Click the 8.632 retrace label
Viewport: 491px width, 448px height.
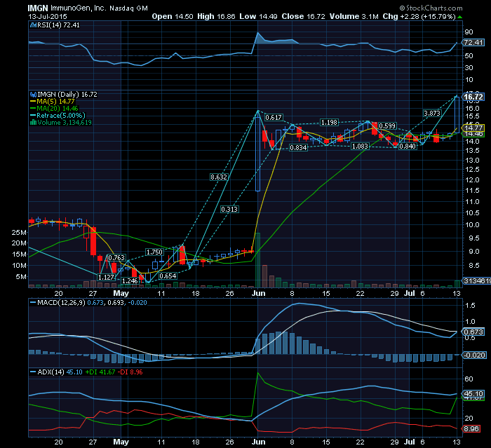[219, 177]
